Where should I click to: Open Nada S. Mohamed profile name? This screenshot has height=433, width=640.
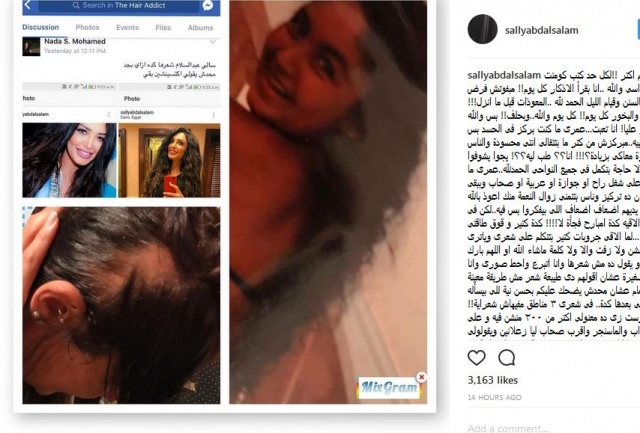point(75,41)
